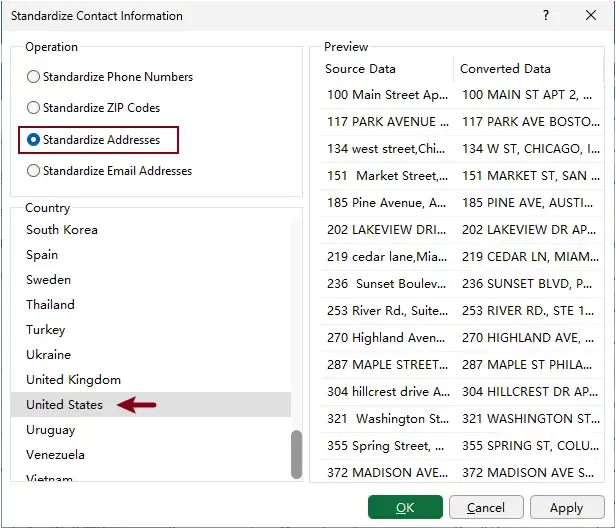Click converted cell 100 MAIN ST APT 2
The height and width of the screenshot is (529, 616).
(530, 95)
